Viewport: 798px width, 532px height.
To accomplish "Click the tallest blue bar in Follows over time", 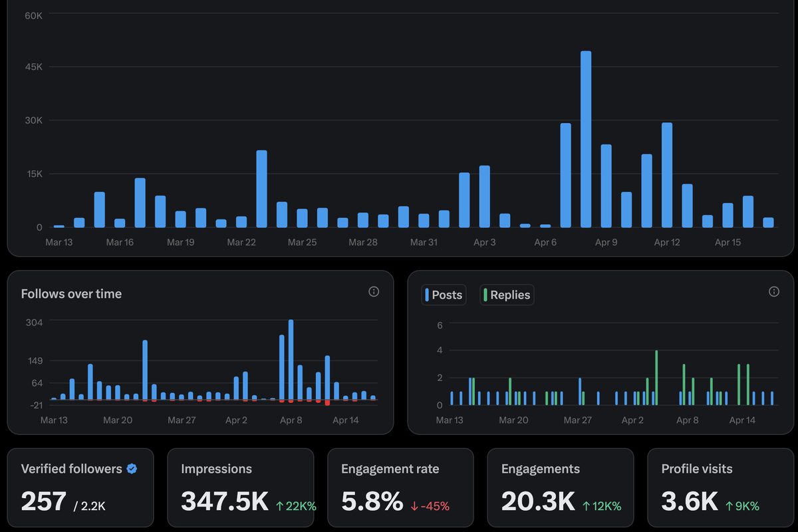I will [291, 360].
